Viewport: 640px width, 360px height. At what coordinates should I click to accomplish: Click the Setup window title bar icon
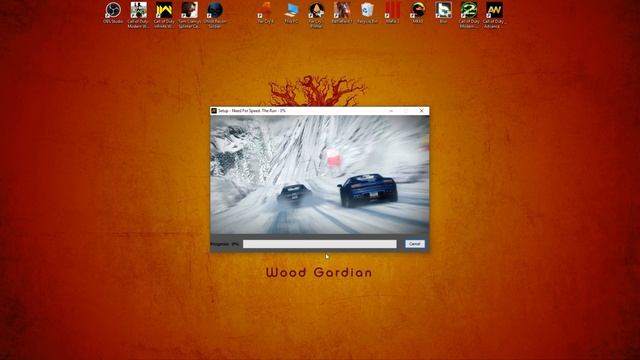tap(213, 111)
